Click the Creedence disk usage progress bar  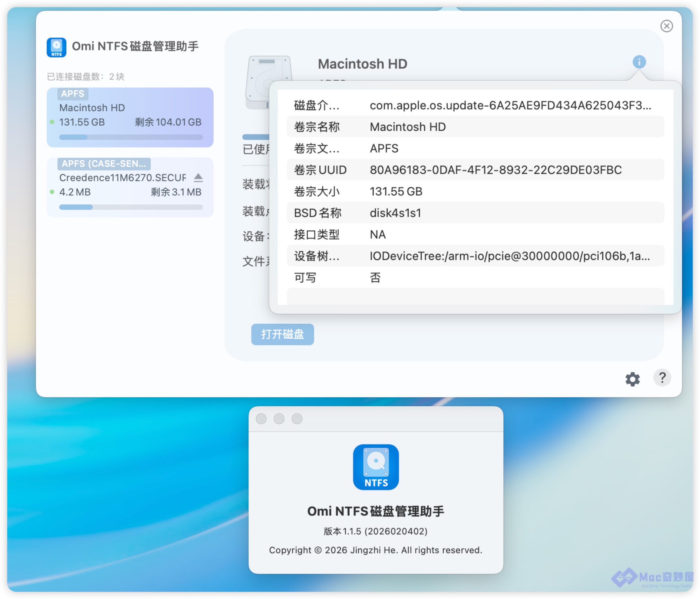coord(130,207)
